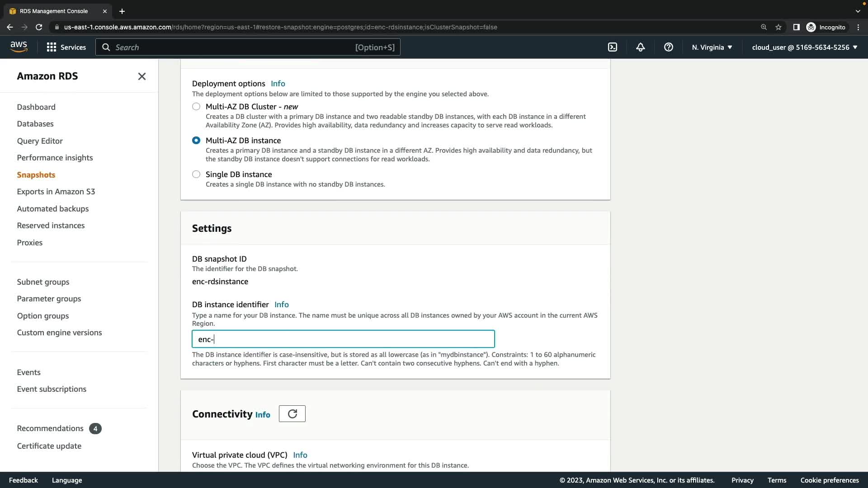
Task: Bookmark this page with star icon
Action: click(778, 27)
